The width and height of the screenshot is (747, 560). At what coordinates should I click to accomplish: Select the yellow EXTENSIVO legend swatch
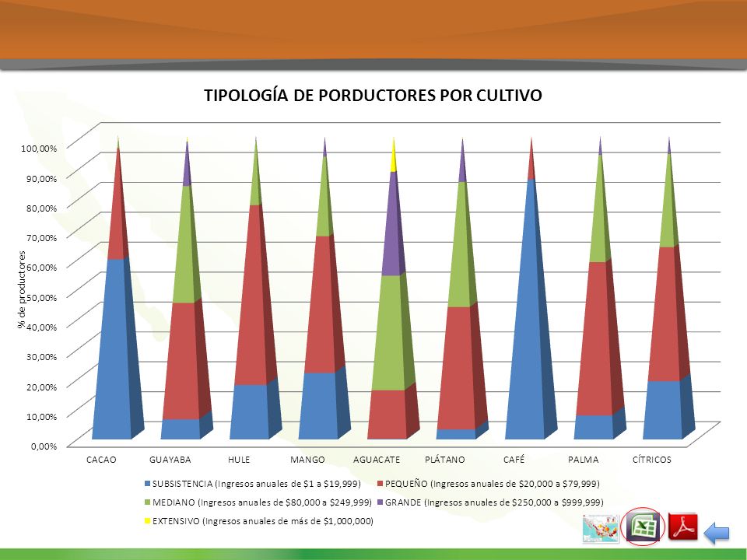coord(147,521)
